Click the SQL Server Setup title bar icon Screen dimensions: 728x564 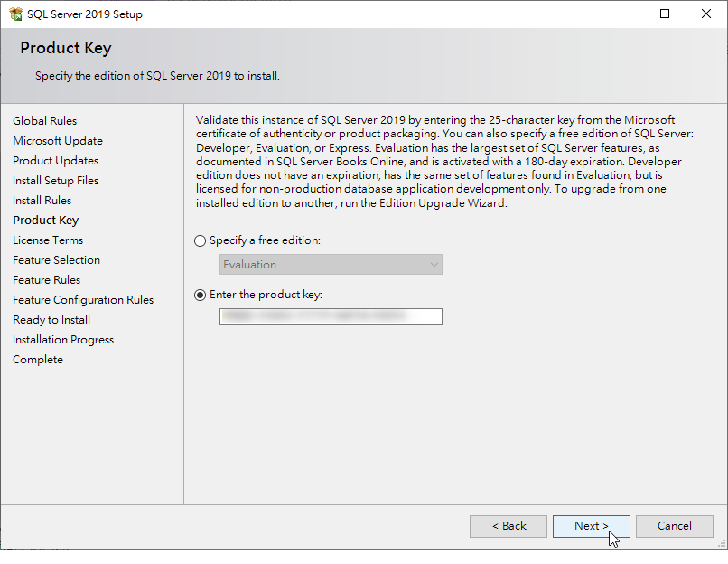[x=15, y=14]
